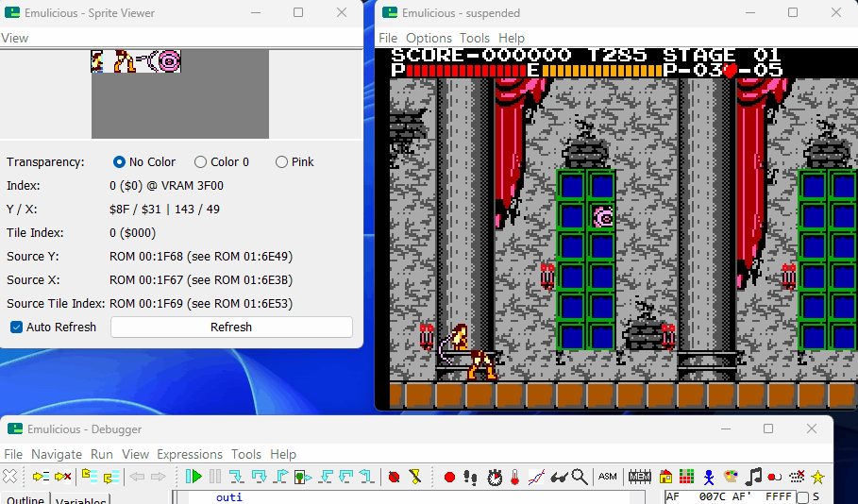Open the Debugger Help menu
858x504 pixels.
point(283,454)
